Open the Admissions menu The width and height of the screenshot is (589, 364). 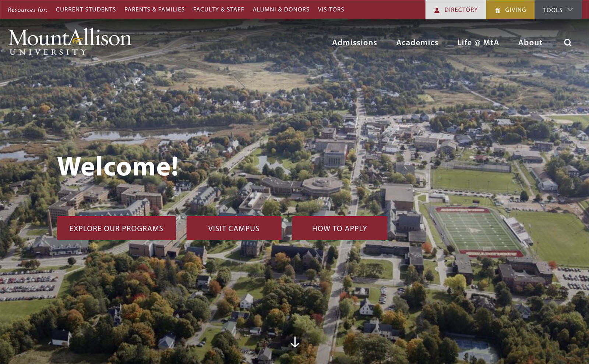(x=355, y=43)
